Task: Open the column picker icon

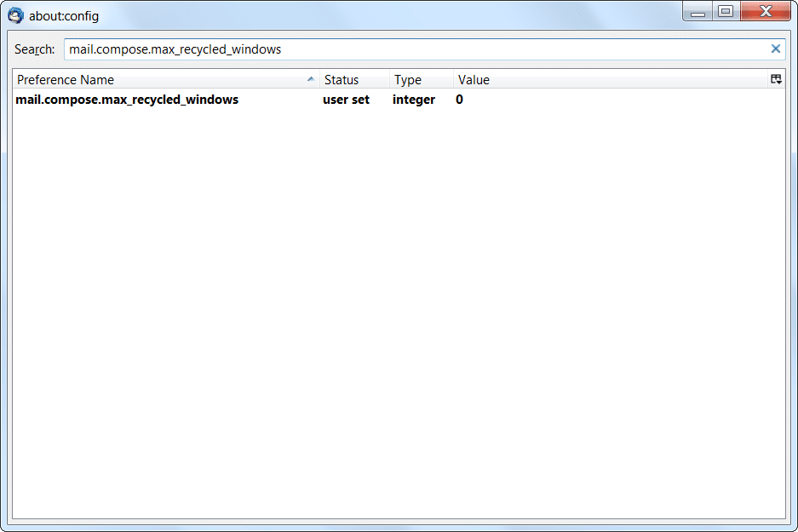Action: point(776,79)
